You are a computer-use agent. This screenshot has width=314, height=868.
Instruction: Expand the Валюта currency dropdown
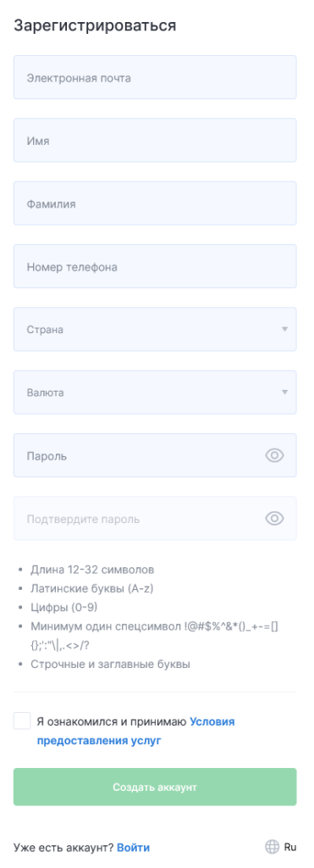tap(155, 392)
